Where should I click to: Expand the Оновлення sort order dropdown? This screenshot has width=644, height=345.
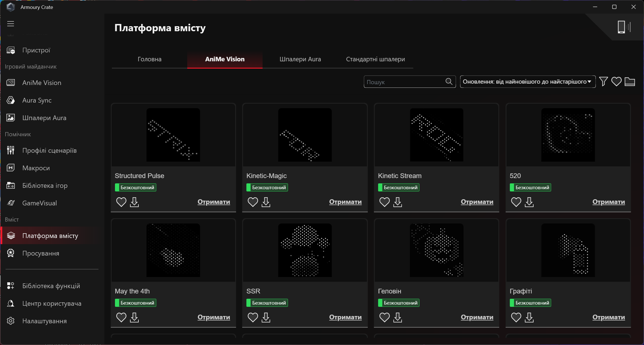(x=527, y=82)
